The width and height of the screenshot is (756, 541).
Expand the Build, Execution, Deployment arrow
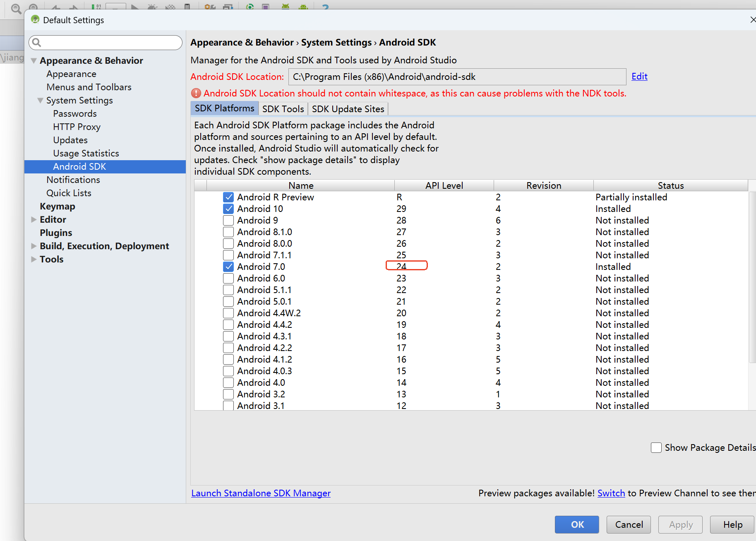coord(34,246)
